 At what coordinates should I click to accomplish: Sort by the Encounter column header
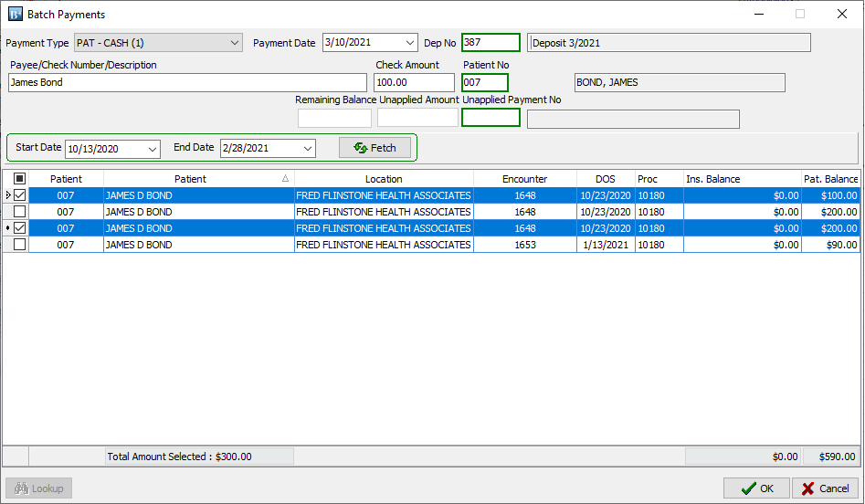pyautogui.click(x=524, y=179)
